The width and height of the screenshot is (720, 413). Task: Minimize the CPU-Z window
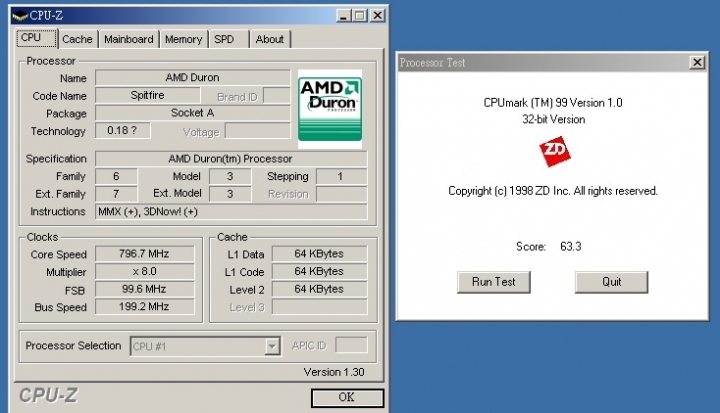[343, 16]
